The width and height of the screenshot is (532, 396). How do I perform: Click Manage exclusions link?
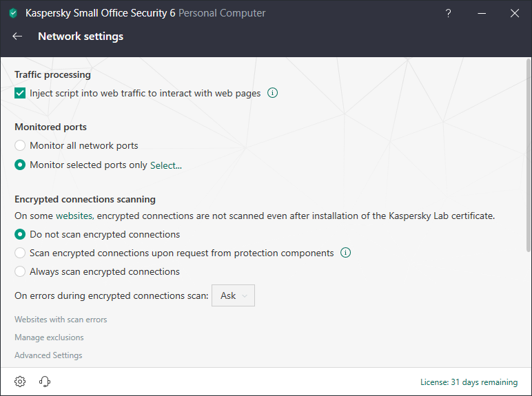click(x=49, y=337)
